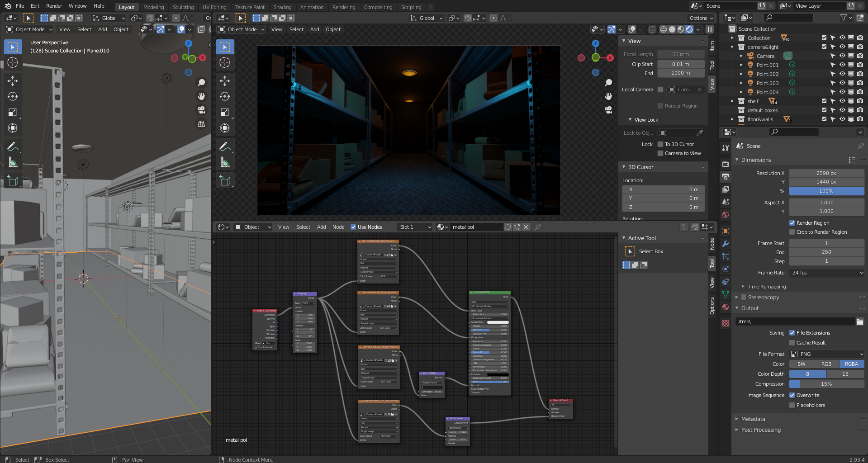Open the Frame Rate 24 fps dropdown
Screen dimensions: 868x463
tap(827, 273)
